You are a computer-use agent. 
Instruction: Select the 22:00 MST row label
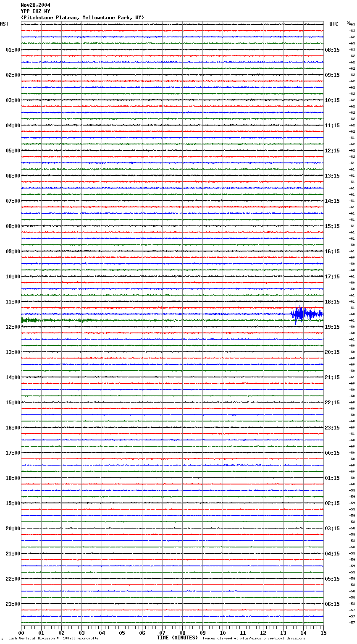13,579
